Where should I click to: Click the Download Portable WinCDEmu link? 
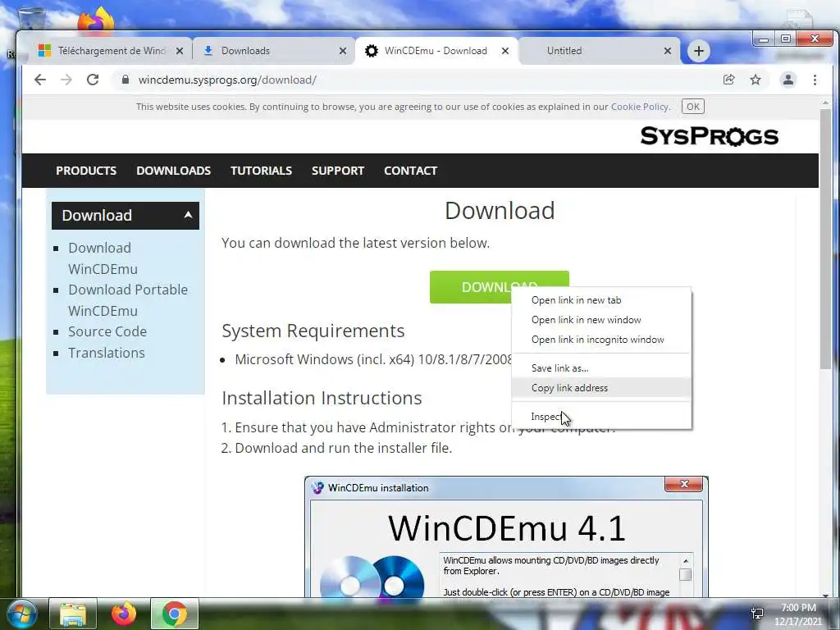pos(128,300)
